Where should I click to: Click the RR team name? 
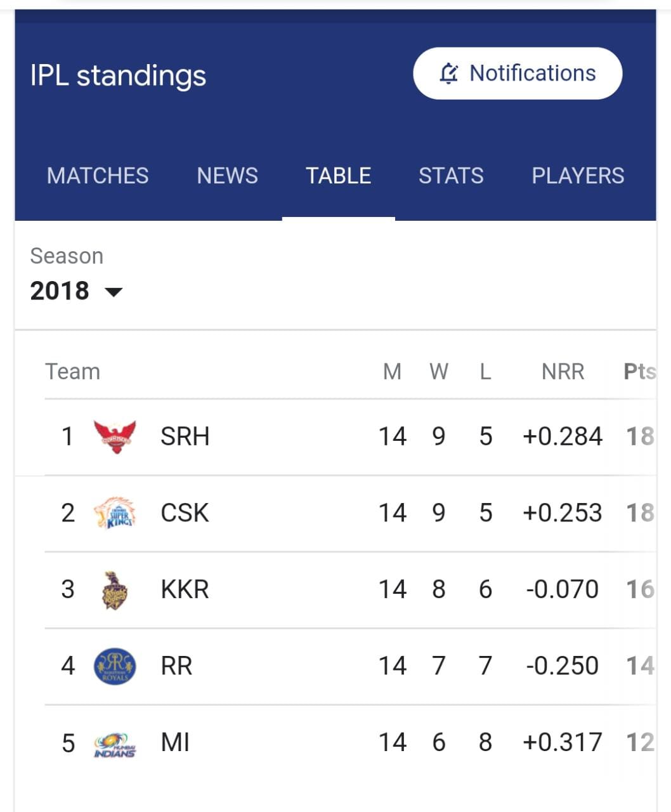point(176,666)
